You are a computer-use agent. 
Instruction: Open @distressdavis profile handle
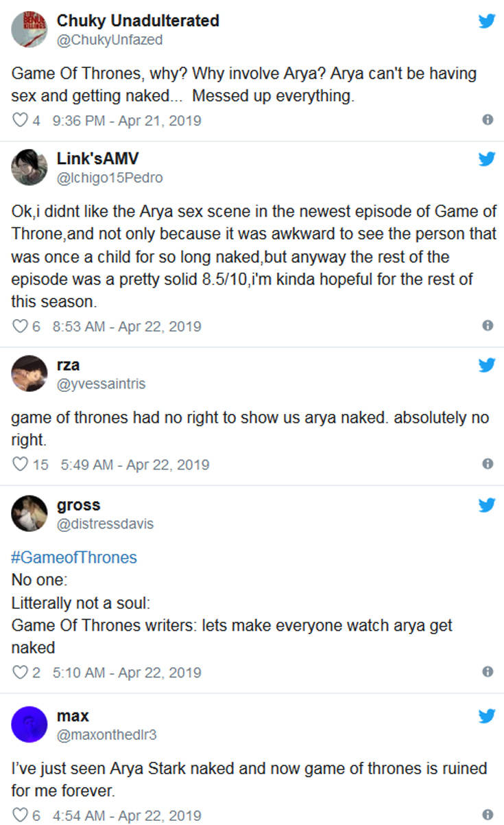pos(105,524)
